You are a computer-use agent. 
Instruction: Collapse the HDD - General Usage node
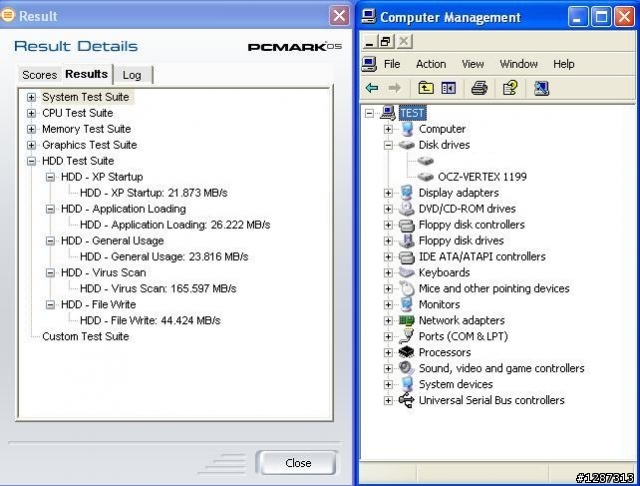50,241
